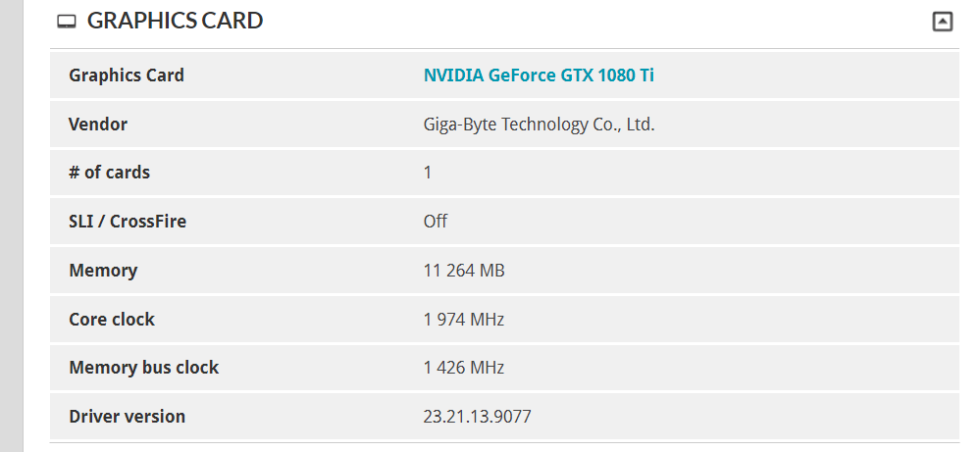980x452 pixels.
Task: Click the SLI / CrossFire label
Action: [128, 222]
